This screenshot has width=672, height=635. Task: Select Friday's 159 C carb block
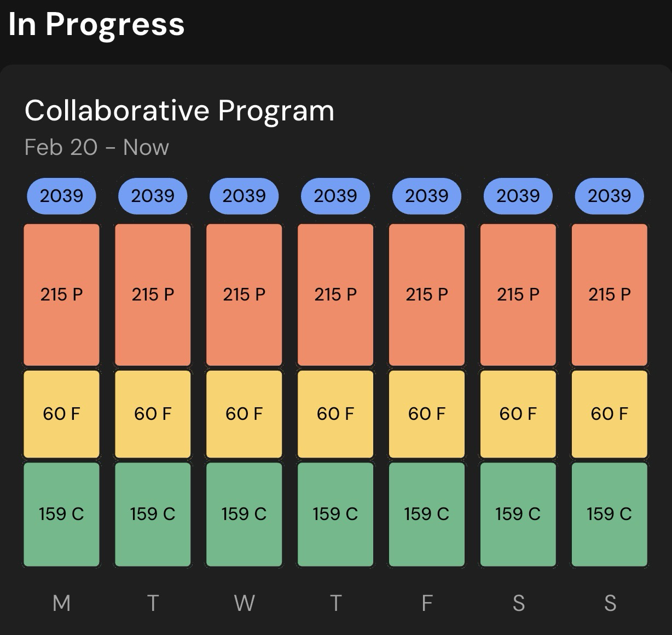(427, 514)
